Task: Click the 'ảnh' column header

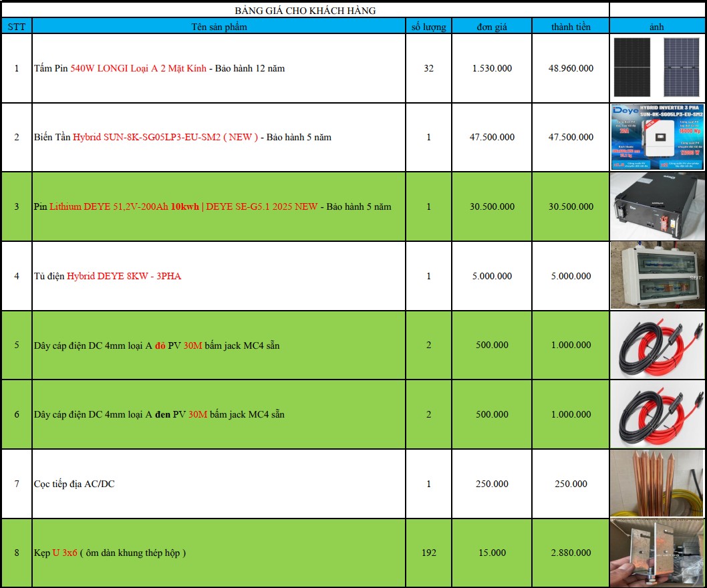Action: coord(657,27)
